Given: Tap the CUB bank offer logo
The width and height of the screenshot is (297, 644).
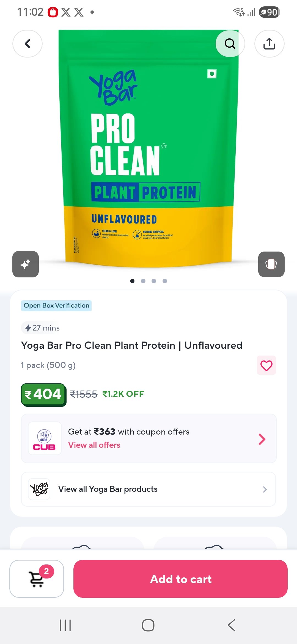Looking at the screenshot, I should tap(45, 438).
